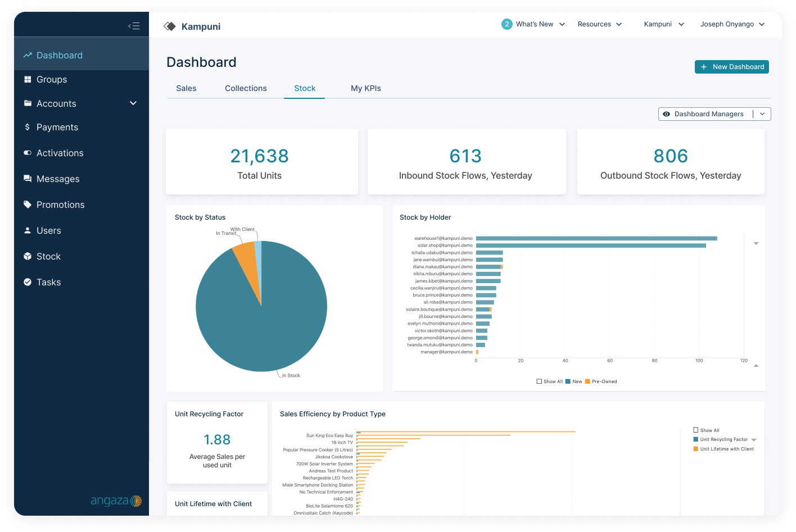The height and width of the screenshot is (532, 796).
Task: Click the New Dashboard button
Action: [731, 67]
